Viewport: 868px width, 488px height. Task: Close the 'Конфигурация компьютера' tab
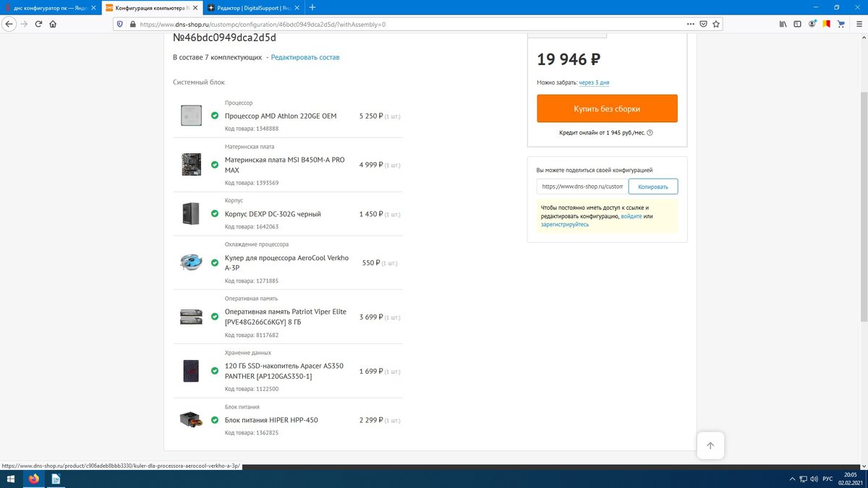point(195,7)
